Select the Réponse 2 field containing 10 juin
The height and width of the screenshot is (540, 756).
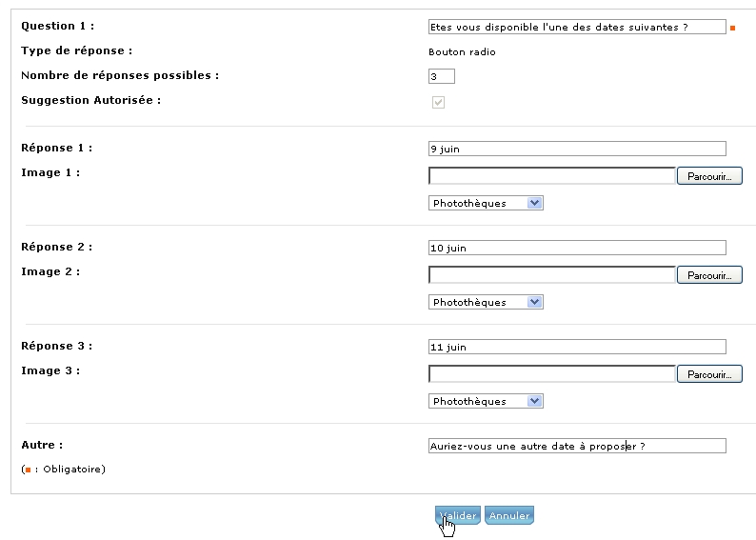tap(577, 248)
